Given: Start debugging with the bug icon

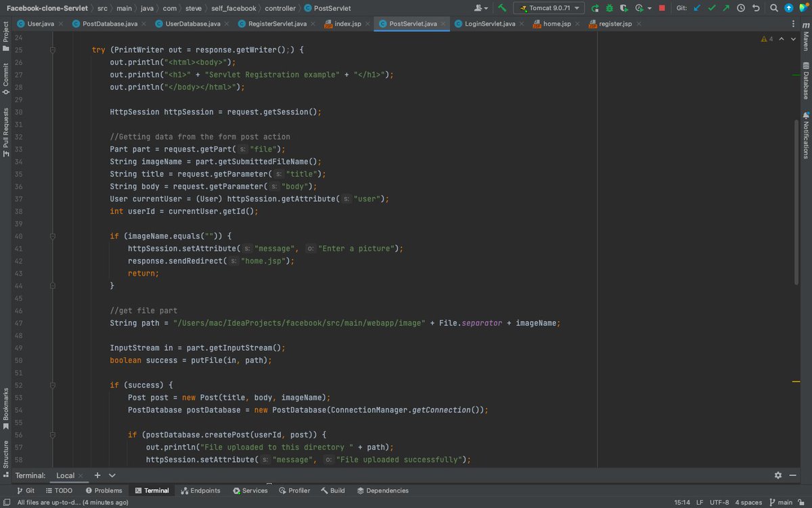Looking at the screenshot, I should tap(610, 7).
